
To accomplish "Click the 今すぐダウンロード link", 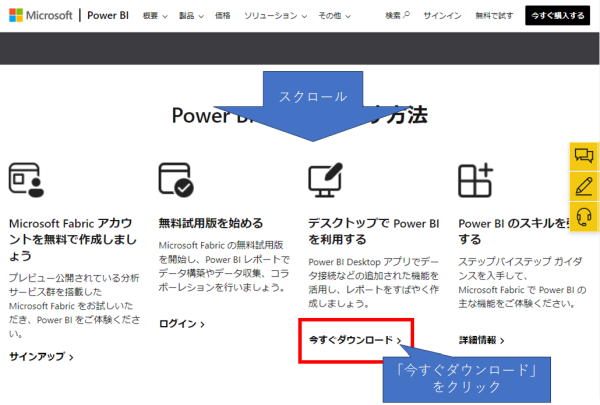I will coord(355,341).
